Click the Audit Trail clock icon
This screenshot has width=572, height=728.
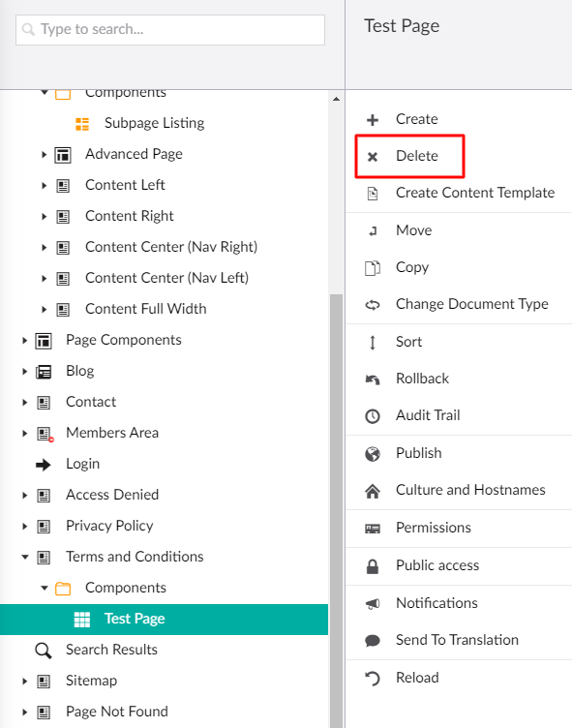[x=373, y=416]
